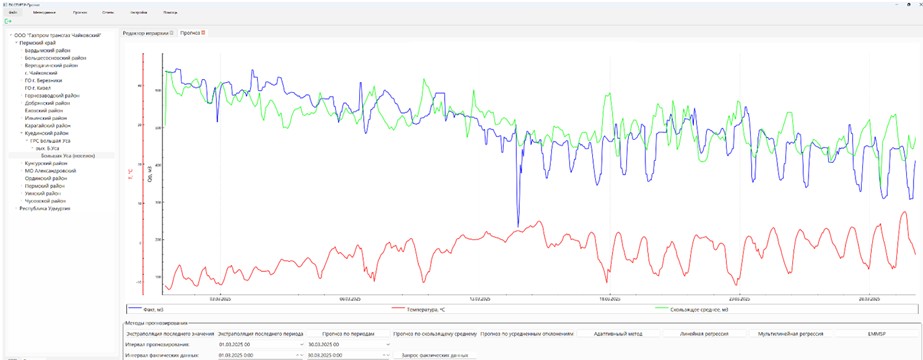Select Верещагинский район in the tree
The width and height of the screenshot is (923, 360).
coord(52,65)
